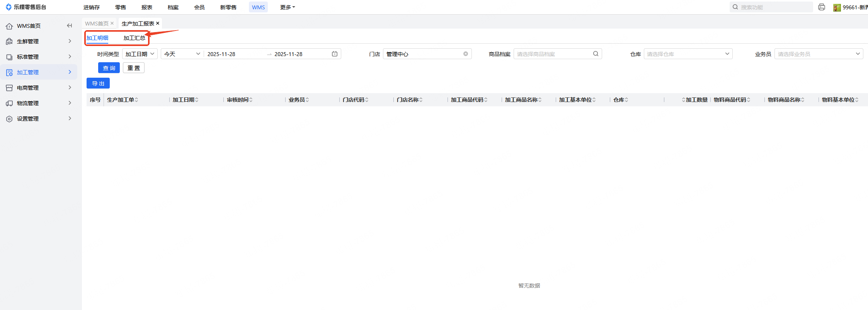Open the 今天 quick date dropdown
Viewport: 868px width, 310px height.
click(x=182, y=54)
